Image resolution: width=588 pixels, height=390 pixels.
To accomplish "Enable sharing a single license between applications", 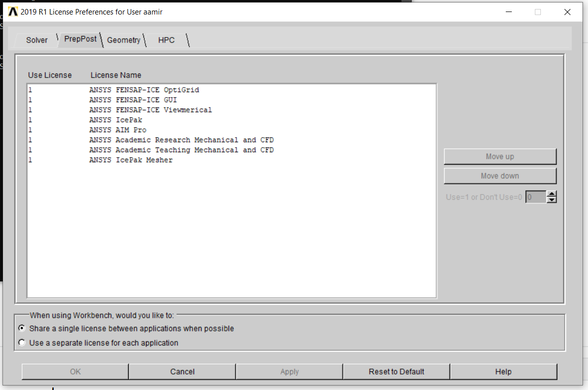I will pos(21,328).
